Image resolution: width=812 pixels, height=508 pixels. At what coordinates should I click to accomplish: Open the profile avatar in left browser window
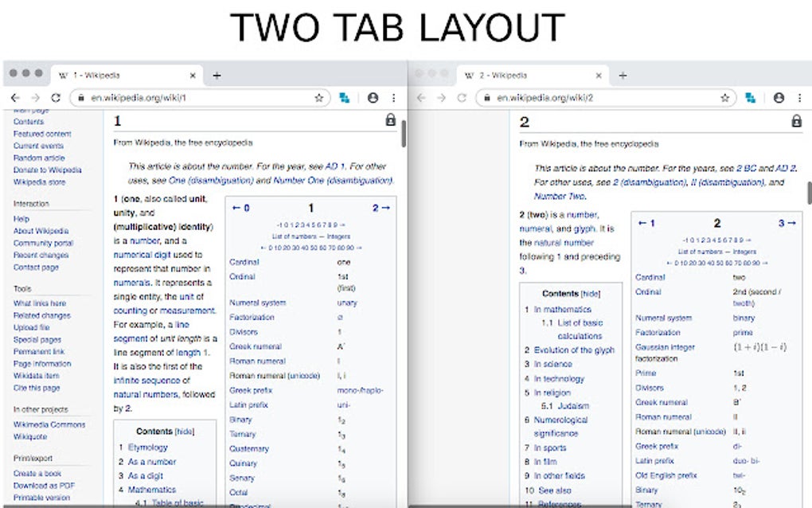[x=373, y=98]
